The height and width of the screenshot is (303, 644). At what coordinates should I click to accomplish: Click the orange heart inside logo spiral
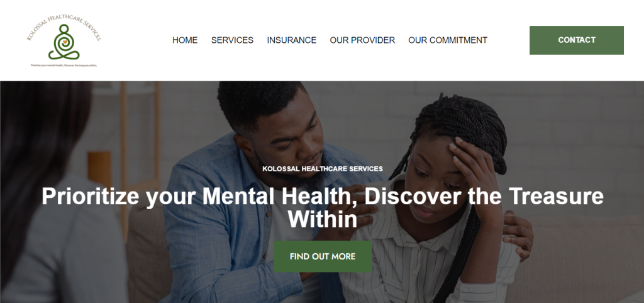65,41
